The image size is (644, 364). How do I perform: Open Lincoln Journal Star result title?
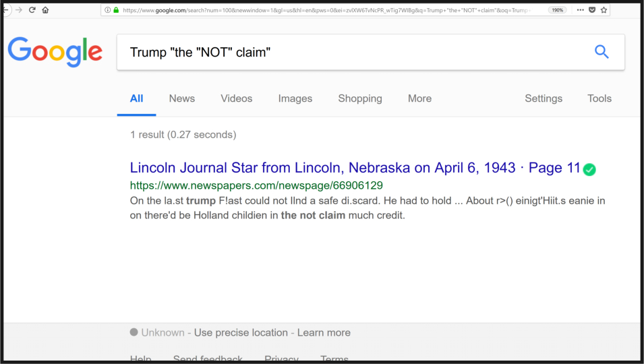355,168
